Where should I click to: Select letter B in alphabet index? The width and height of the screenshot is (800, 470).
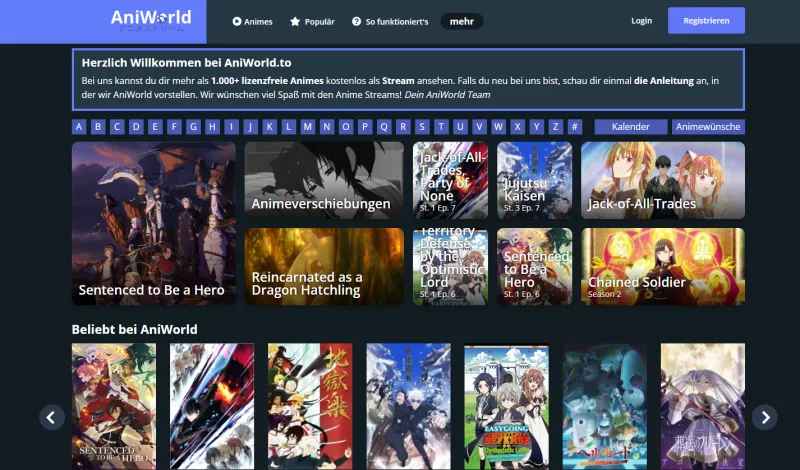(98, 127)
